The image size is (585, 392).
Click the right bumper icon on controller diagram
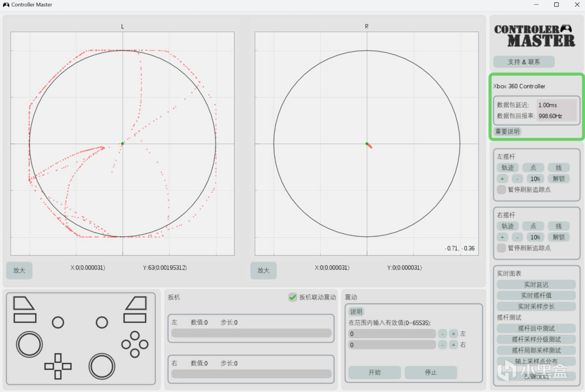pyautogui.click(x=135, y=318)
